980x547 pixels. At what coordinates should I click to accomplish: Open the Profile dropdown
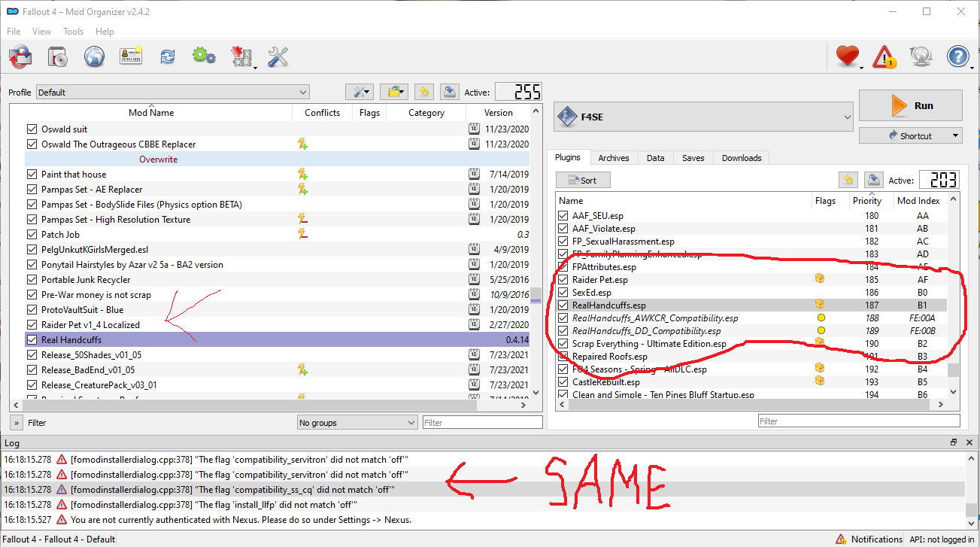tap(172, 92)
